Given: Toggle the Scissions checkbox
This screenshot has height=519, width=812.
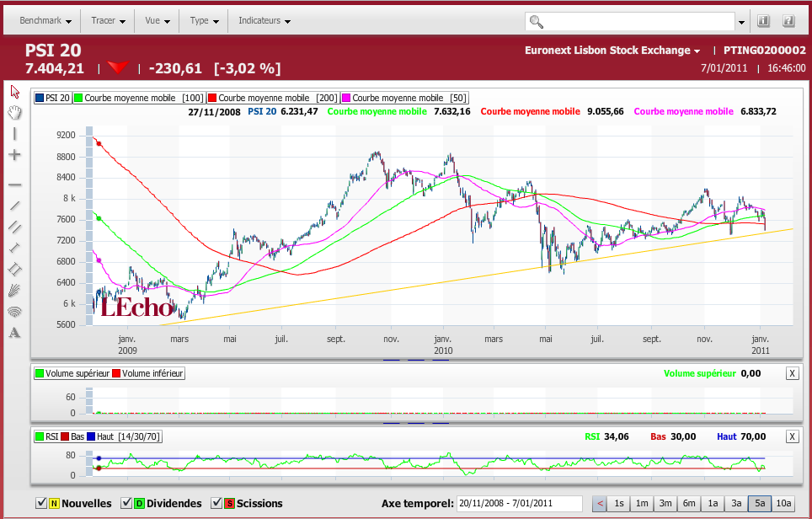Looking at the screenshot, I should [216, 503].
